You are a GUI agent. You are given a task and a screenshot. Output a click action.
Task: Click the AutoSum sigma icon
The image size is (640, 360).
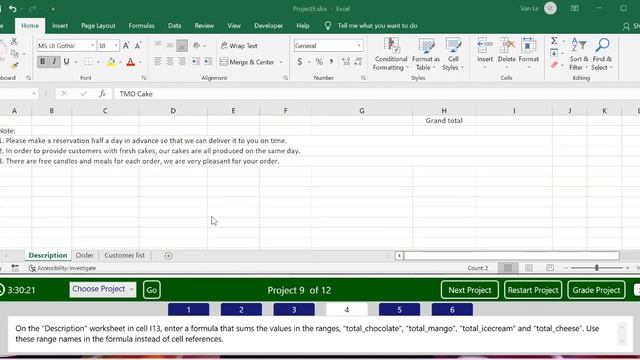point(554,41)
